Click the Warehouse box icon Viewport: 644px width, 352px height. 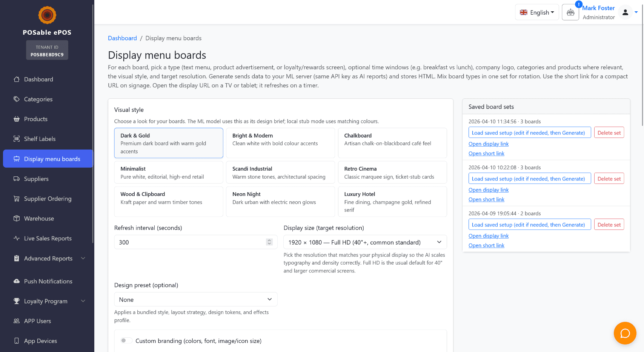tap(17, 219)
